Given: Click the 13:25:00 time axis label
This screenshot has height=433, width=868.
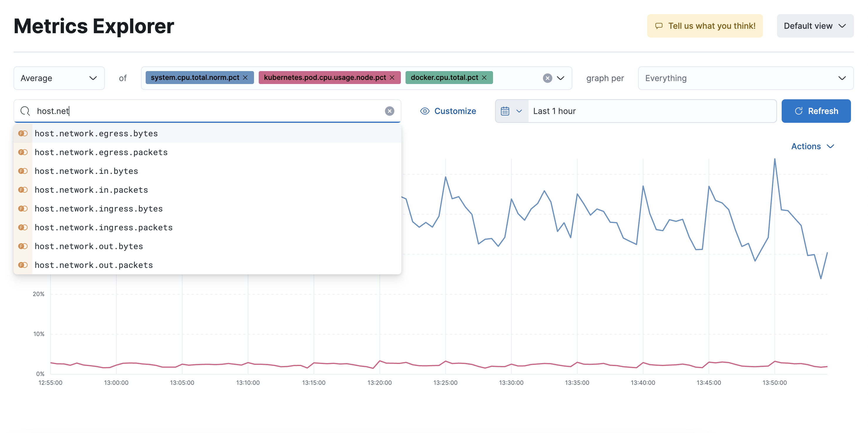Looking at the screenshot, I should (445, 383).
